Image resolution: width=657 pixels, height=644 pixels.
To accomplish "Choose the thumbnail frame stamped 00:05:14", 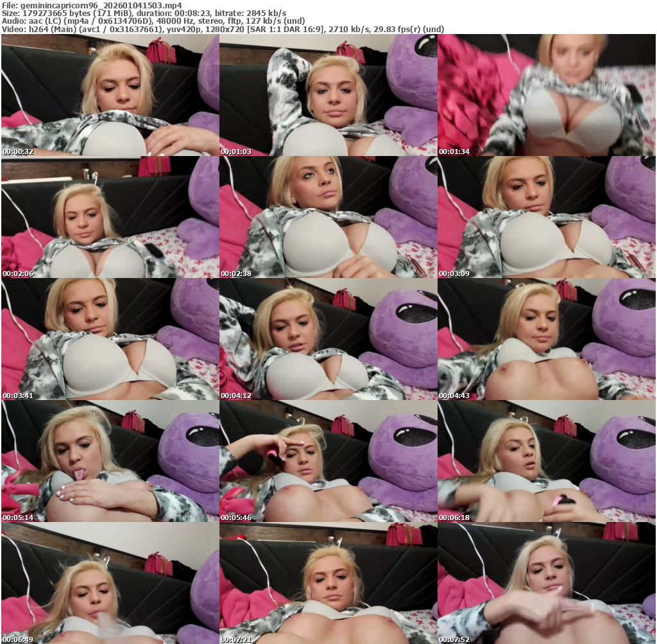I will coord(110,461).
